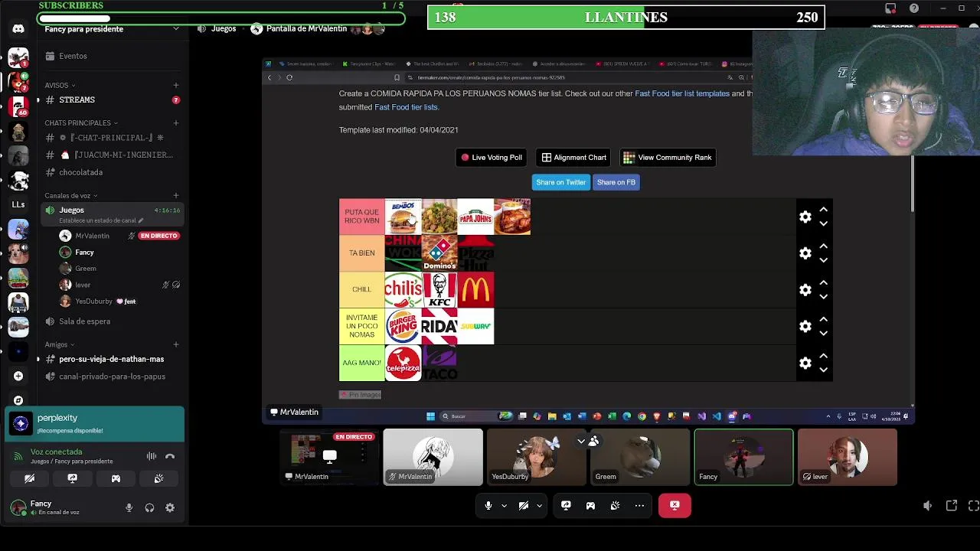Click the noise suppression waveform icon
This screenshot has height=551, width=980.
click(x=152, y=456)
